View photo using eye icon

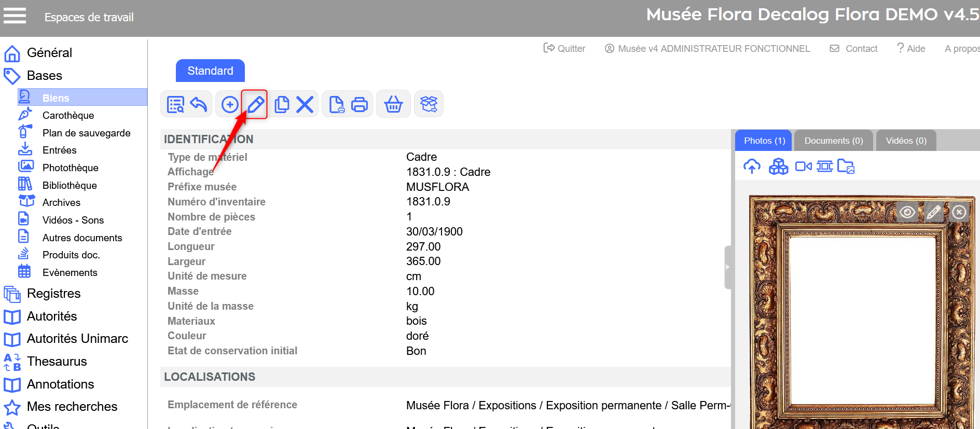[x=907, y=212]
